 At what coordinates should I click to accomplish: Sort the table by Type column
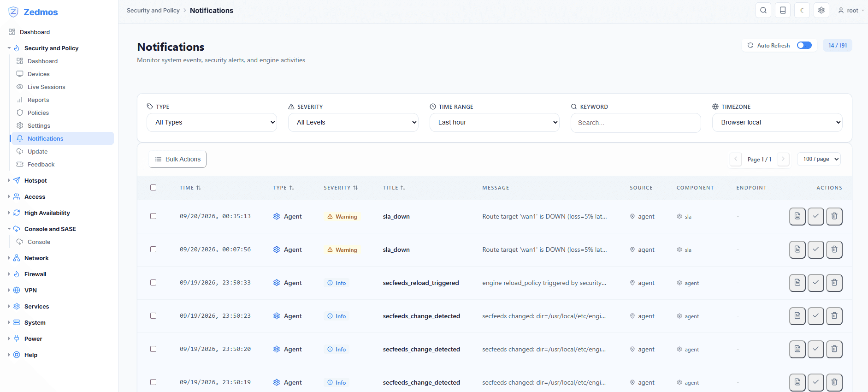click(x=283, y=188)
